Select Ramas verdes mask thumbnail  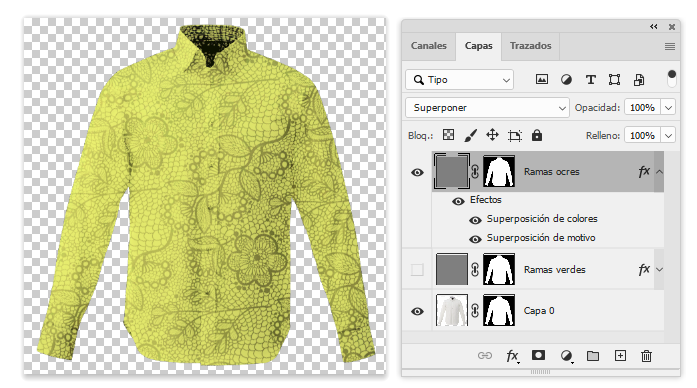click(499, 269)
